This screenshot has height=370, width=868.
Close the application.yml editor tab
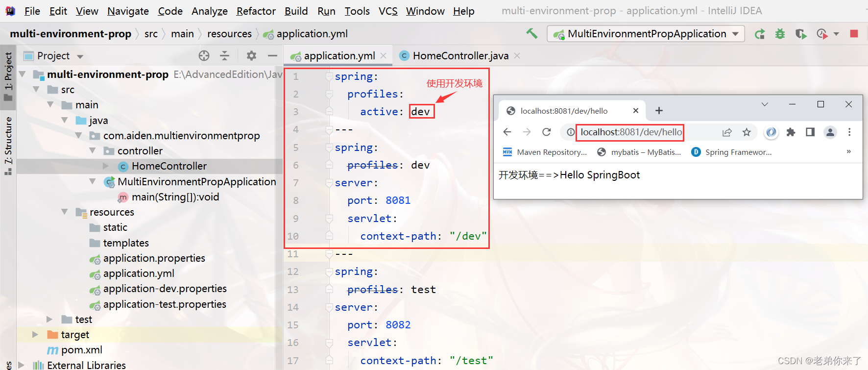pos(384,56)
